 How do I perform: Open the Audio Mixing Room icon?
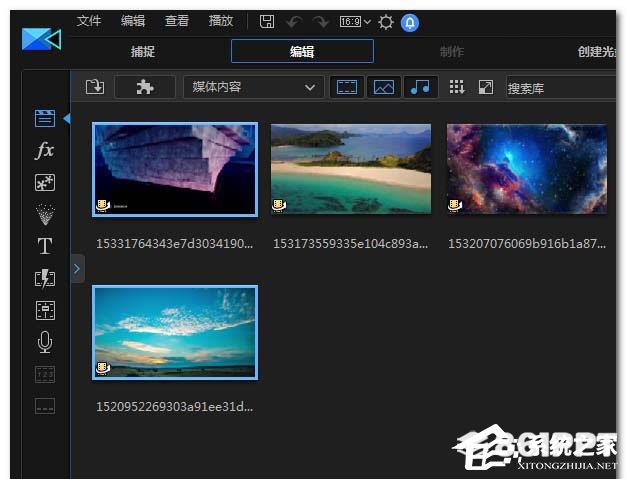pos(45,310)
